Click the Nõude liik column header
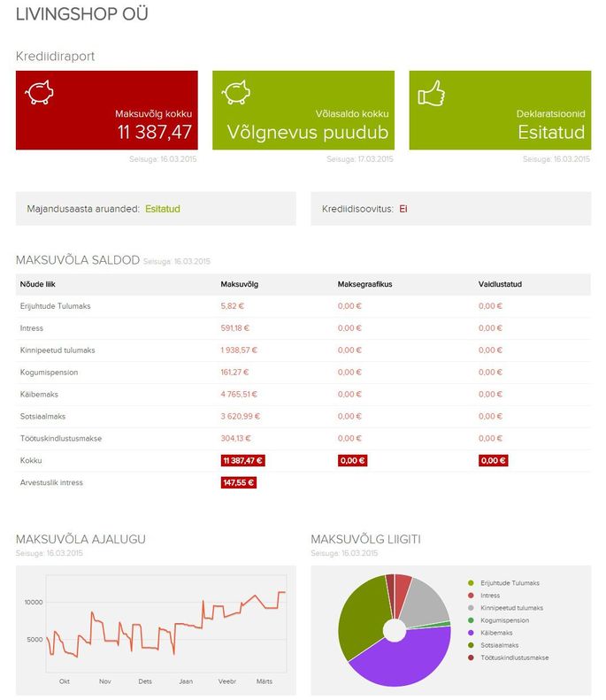This screenshot has height=700, width=606. [37, 284]
